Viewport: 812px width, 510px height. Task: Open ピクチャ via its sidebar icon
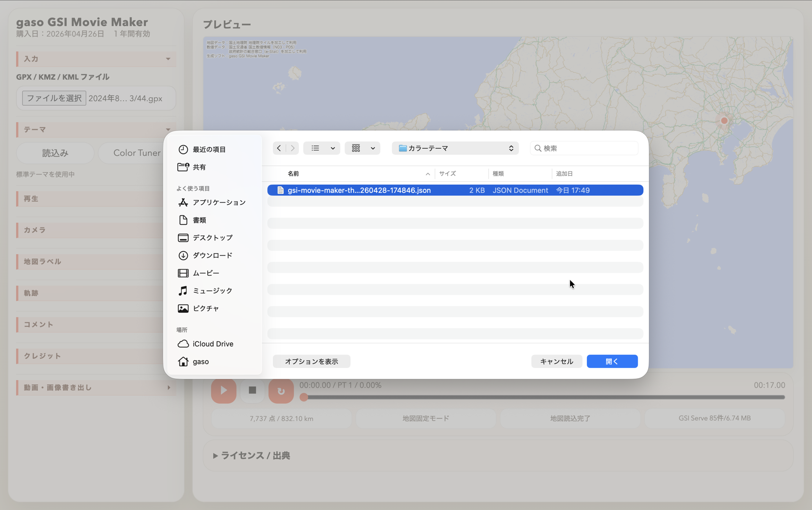183,308
